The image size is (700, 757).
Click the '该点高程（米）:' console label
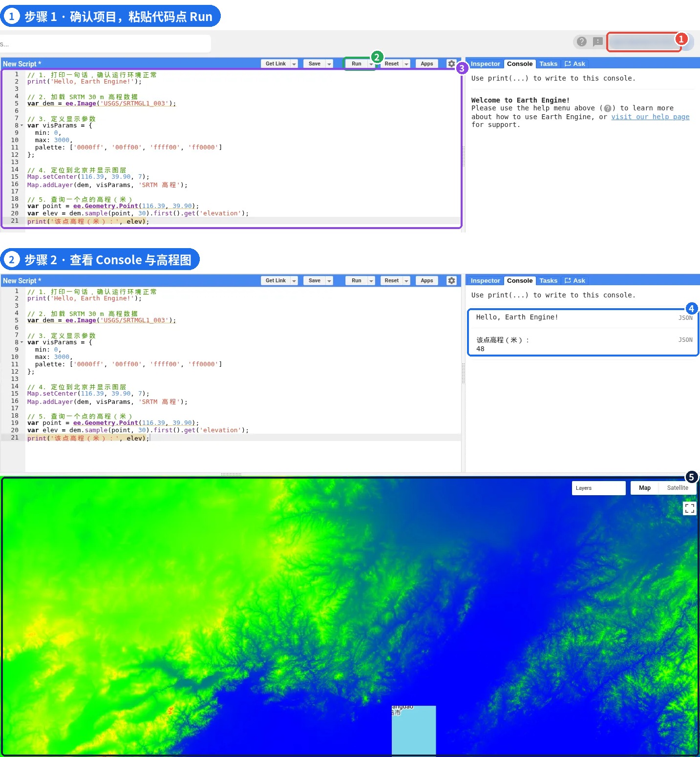(503, 340)
